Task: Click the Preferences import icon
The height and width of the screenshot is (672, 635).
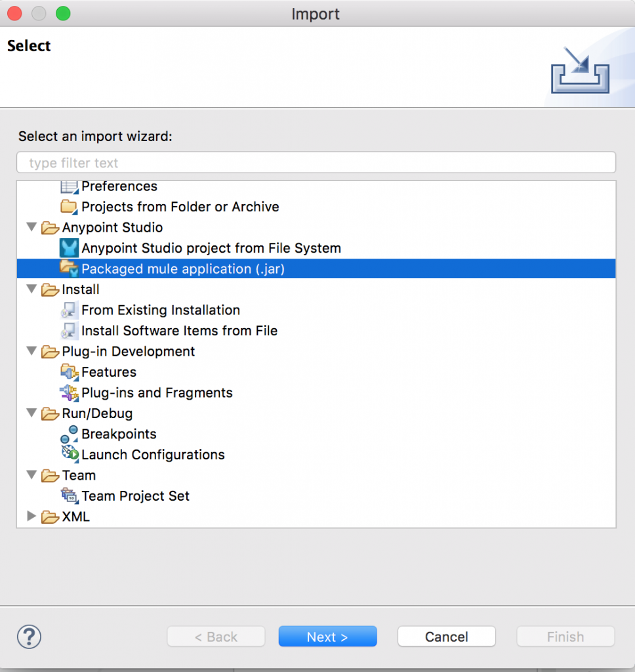Action: 70,186
